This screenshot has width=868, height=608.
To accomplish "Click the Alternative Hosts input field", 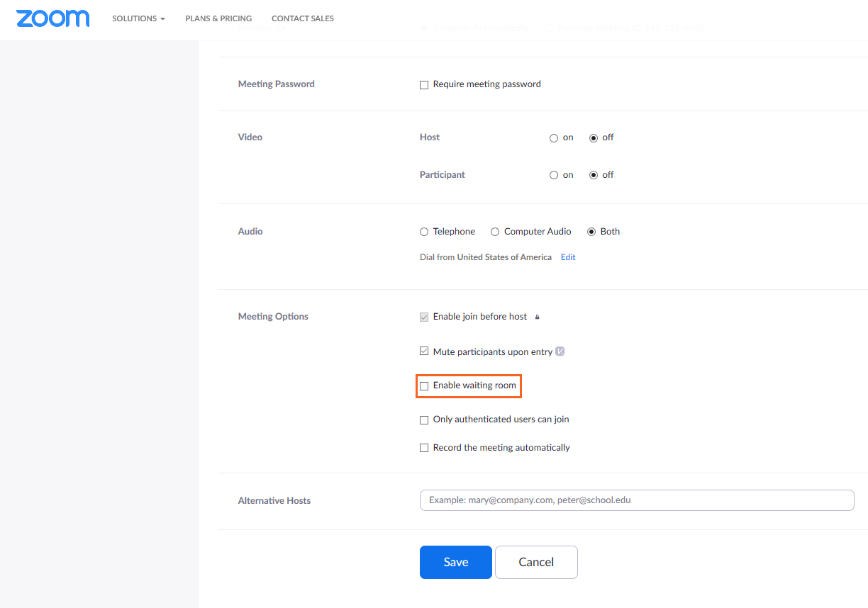I will pyautogui.click(x=636, y=500).
